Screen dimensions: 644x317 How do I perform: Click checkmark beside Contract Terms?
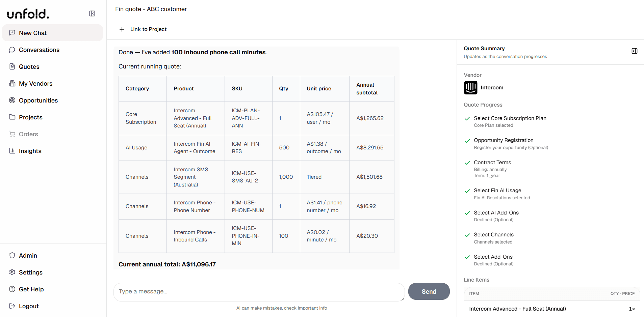coord(467,163)
